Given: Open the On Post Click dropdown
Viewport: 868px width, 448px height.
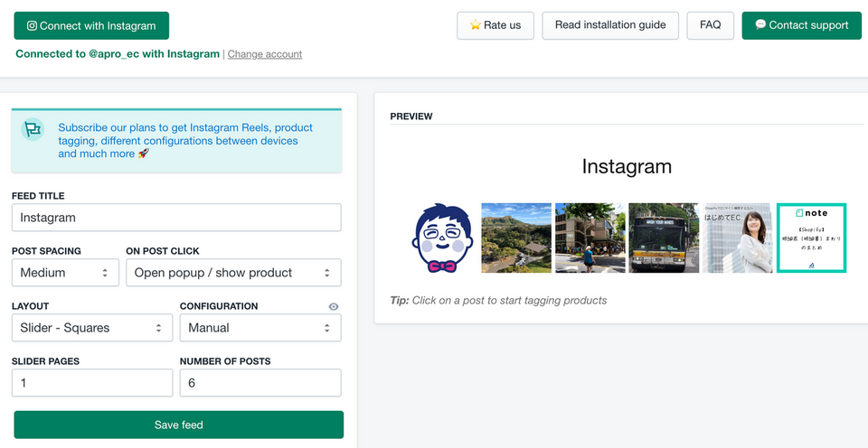Looking at the screenshot, I should pyautogui.click(x=233, y=273).
